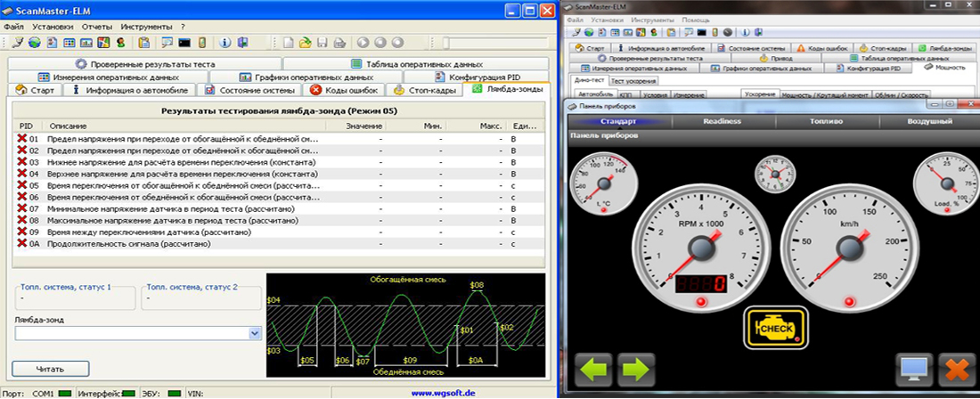This screenshot has width=980, height=399.
Task: Click the green right arrow on the dashboard
Action: [x=636, y=369]
